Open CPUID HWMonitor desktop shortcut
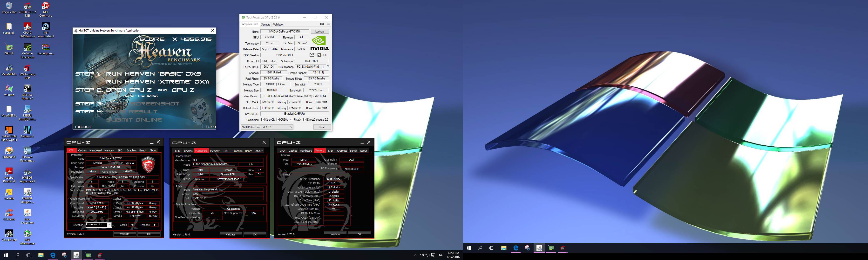This screenshot has height=260, width=868. tap(27, 30)
